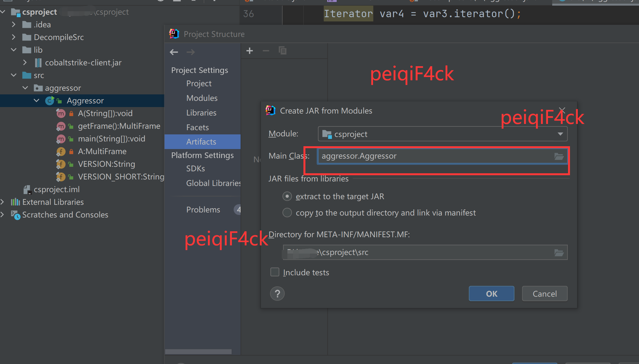Click the back arrow in Project Structure

174,52
